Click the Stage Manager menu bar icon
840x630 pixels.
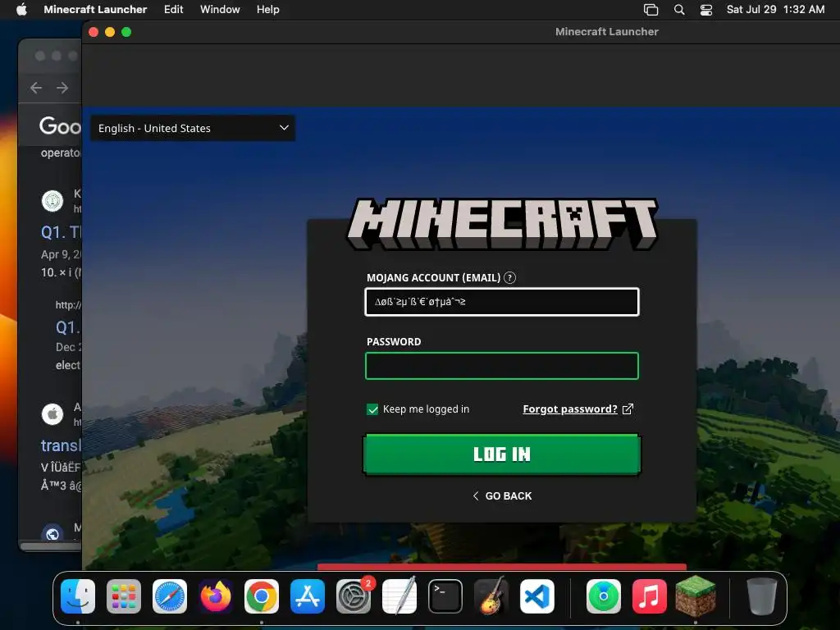click(x=651, y=10)
